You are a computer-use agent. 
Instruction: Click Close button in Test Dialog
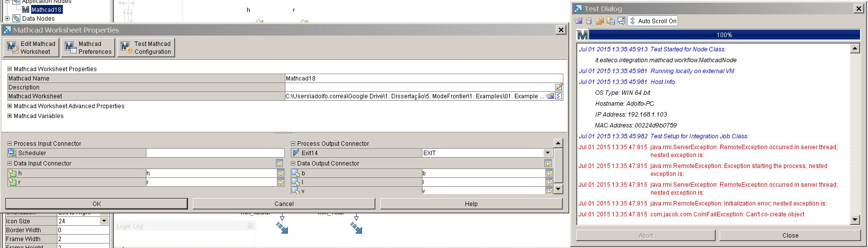pyautogui.click(x=790, y=235)
